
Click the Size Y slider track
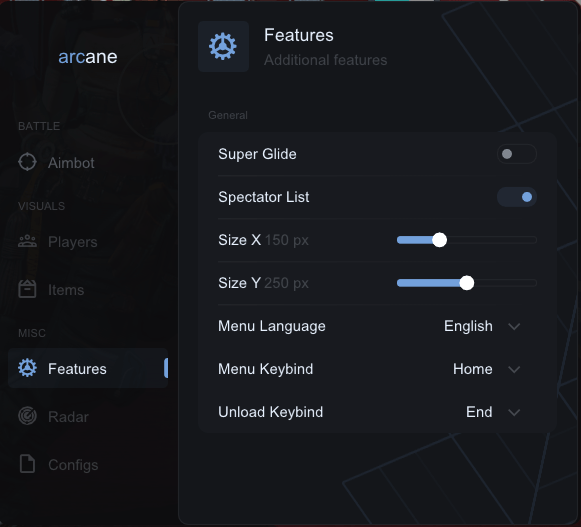[467, 283]
